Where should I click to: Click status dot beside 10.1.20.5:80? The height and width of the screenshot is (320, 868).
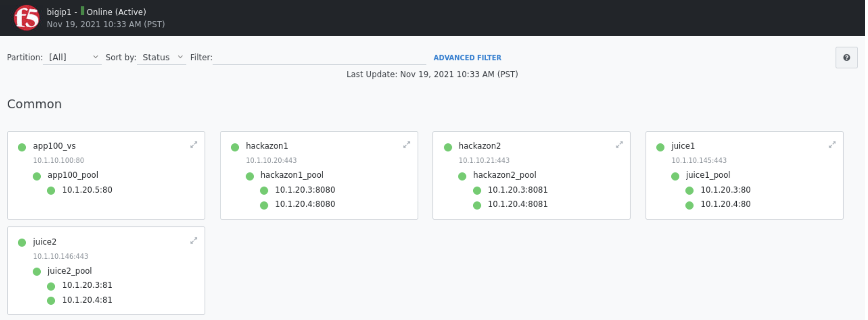[51, 191]
